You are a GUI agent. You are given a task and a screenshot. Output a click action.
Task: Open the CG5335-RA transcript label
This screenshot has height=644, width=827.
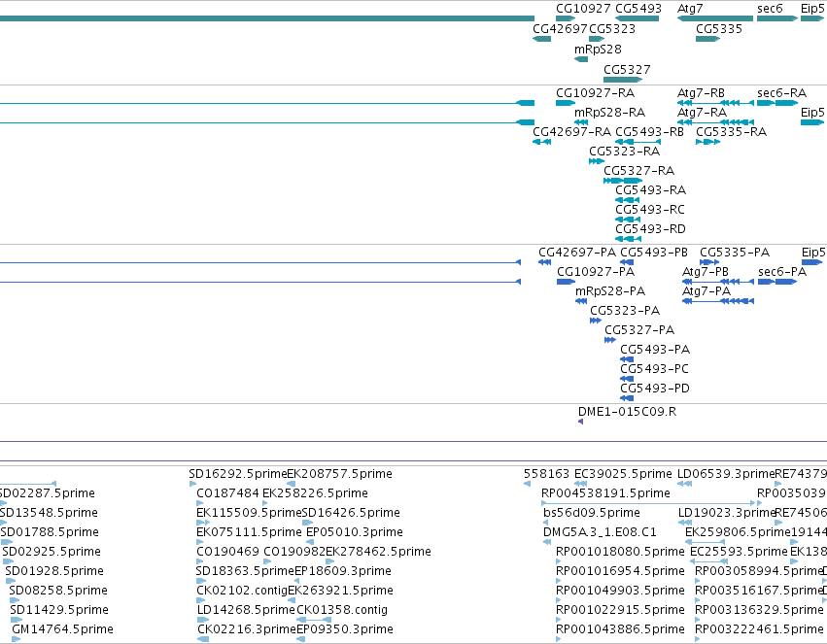pyautogui.click(x=732, y=132)
